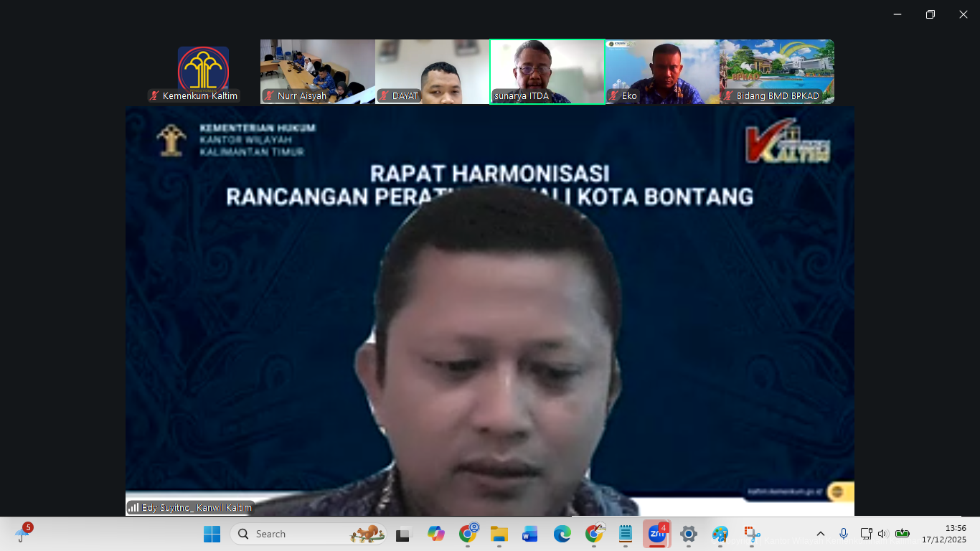The width and height of the screenshot is (980, 551).
Task: Open the clock and date flyout
Action: coord(943,534)
